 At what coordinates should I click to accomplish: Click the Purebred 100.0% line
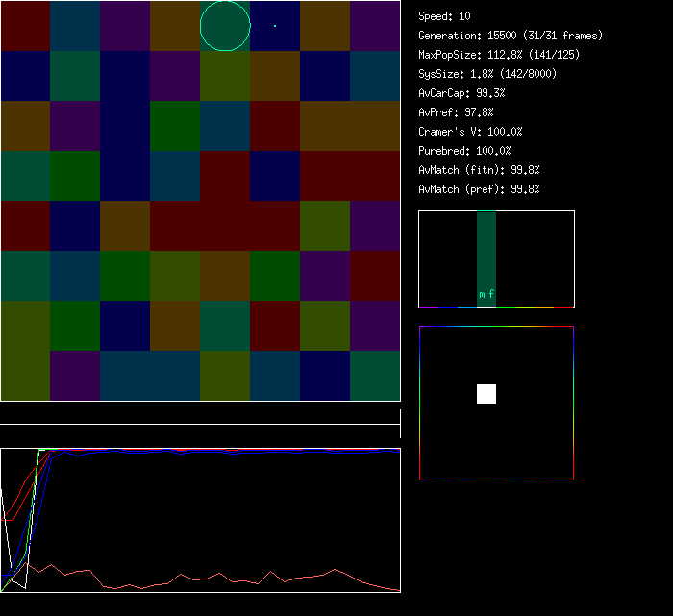[465, 151]
